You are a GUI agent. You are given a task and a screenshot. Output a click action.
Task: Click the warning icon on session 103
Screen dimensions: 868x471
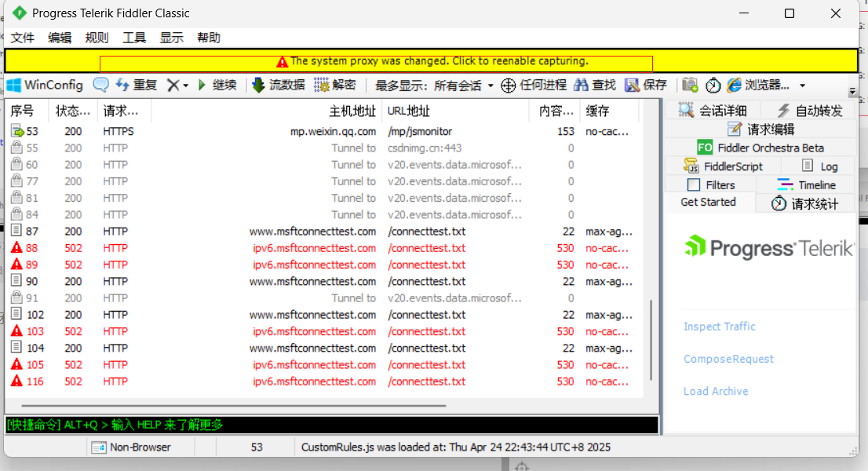tap(16, 330)
